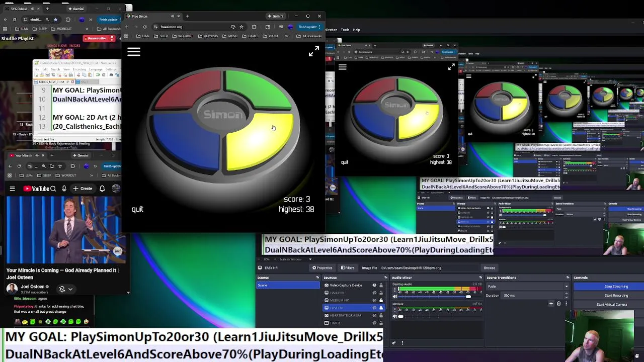This screenshot has height=362, width=644.
Task: Open apps grid in Free Simon bookmarks bar
Action: [x=126, y=36]
